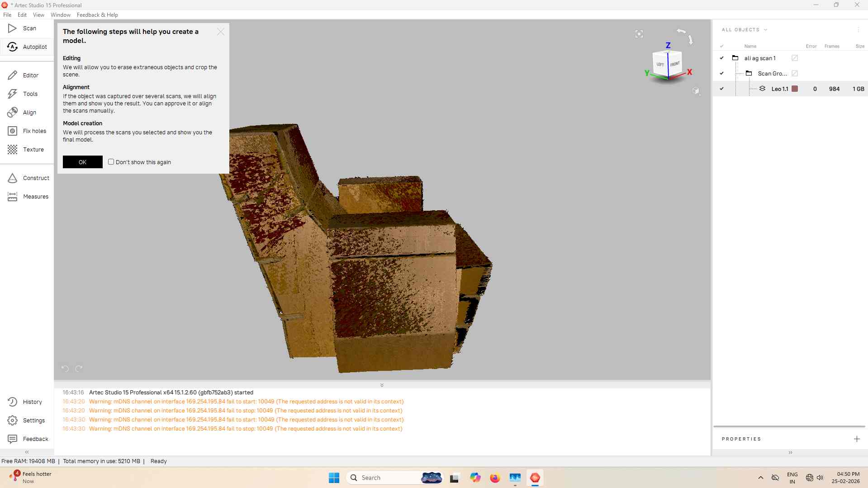Image resolution: width=868 pixels, height=488 pixels.
Task: Collapse the right panel arrows
Action: [x=790, y=453]
